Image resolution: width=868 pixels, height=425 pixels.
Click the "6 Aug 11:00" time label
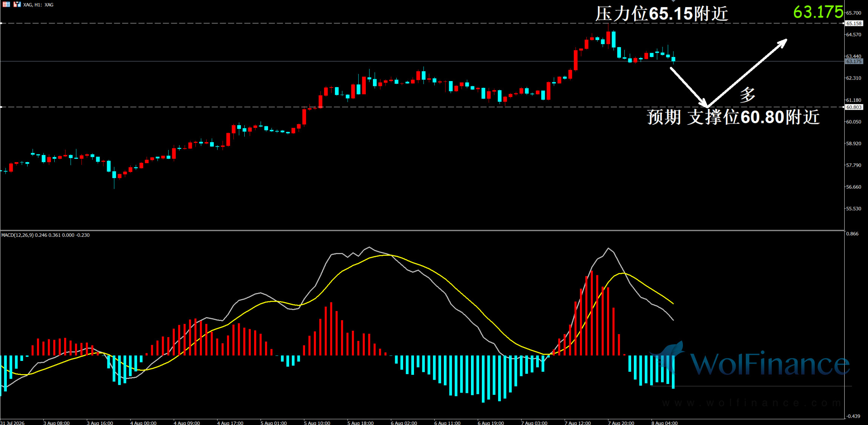[x=447, y=423]
